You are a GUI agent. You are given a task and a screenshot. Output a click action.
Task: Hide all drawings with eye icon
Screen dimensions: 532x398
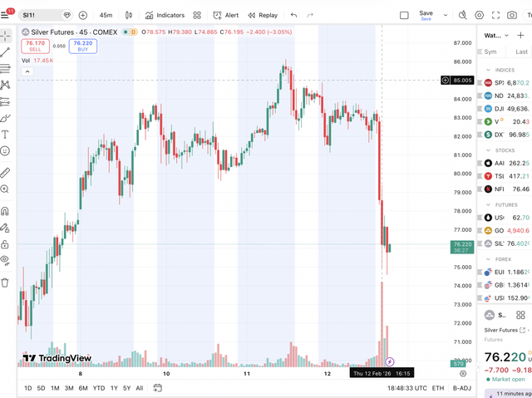click(5, 259)
